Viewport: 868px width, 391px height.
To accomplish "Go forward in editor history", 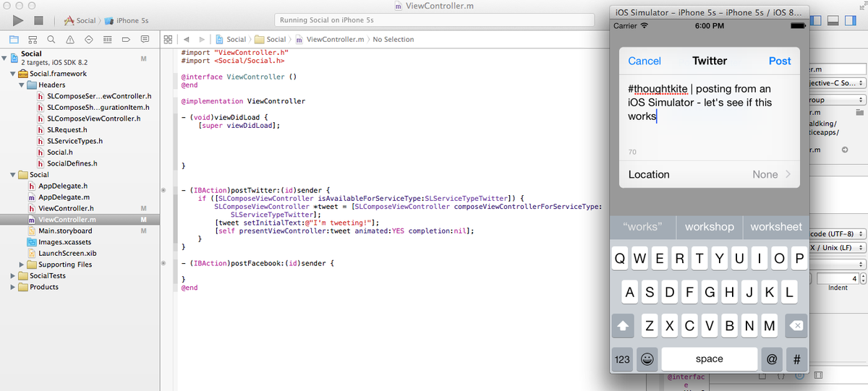I will click(202, 39).
